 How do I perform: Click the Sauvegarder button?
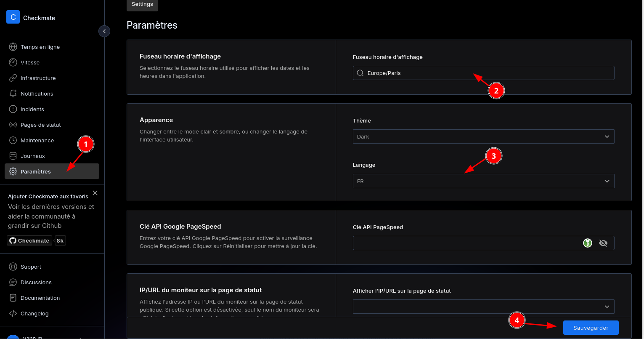pyautogui.click(x=591, y=328)
